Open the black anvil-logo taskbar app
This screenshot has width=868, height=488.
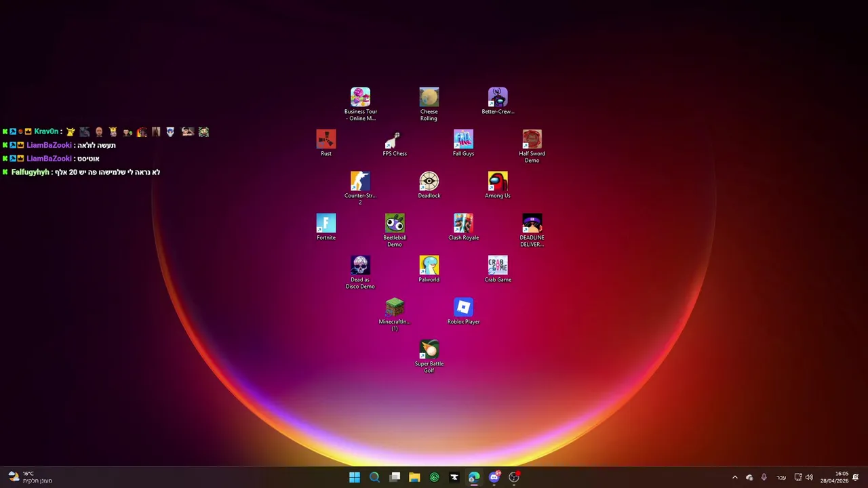pyautogui.click(x=454, y=477)
